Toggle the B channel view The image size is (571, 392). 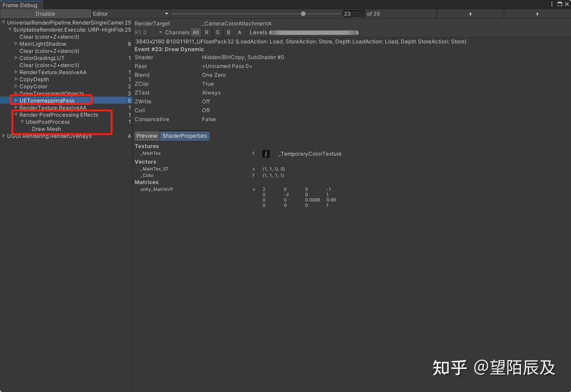pos(228,32)
